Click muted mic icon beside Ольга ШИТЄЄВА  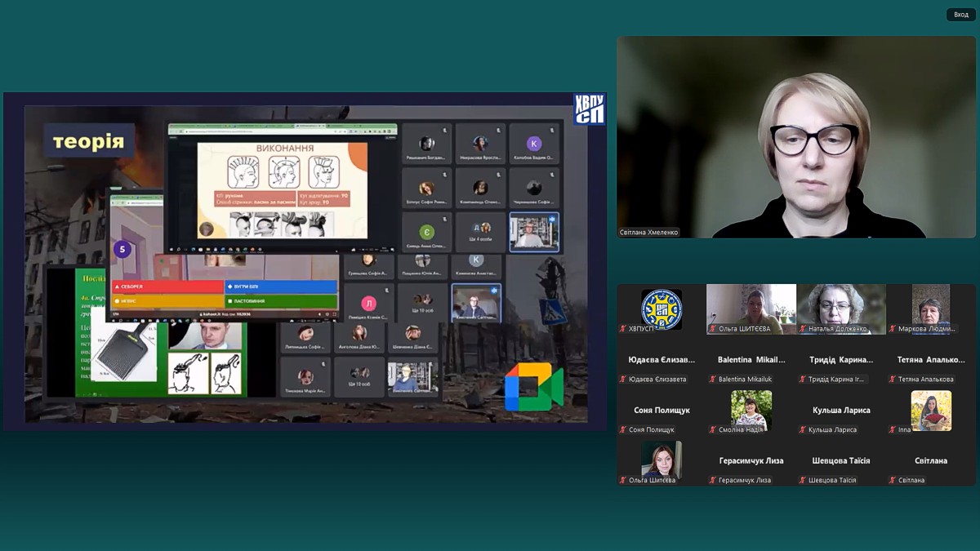click(x=713, y=329)
